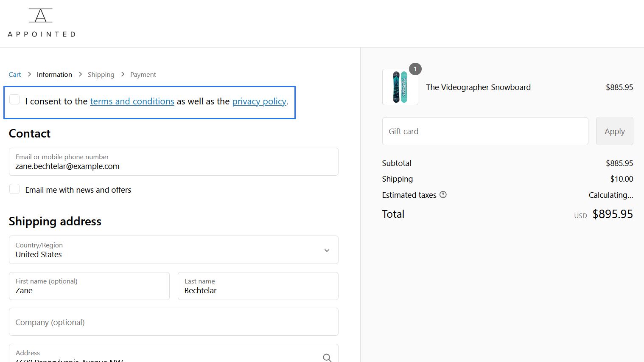Viewport: 644px width, 362px height.
Task: Open the terms and conditions link
Action: point(132,101)
